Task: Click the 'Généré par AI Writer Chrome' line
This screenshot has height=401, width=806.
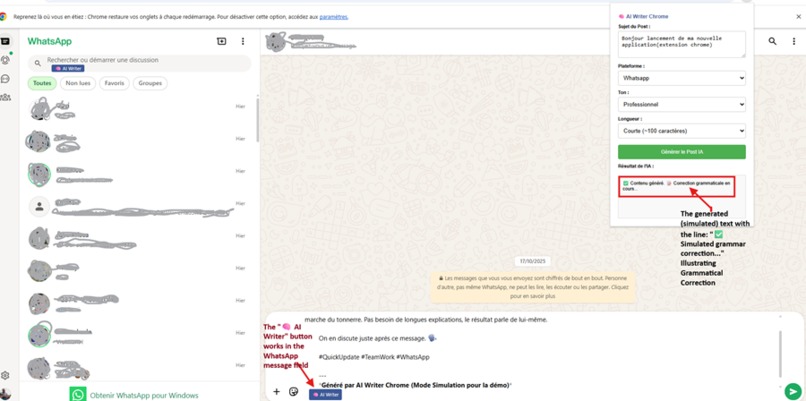Action: 415,385
